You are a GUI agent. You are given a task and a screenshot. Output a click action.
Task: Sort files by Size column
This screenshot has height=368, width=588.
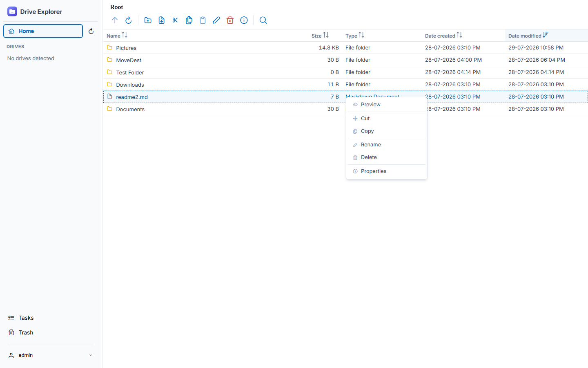pyautogui.click(x=320, y=36)
